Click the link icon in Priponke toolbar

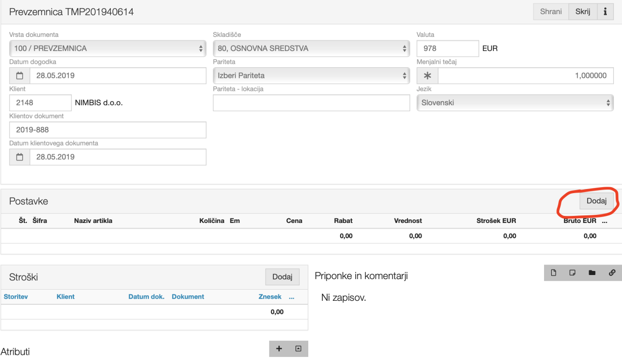point(611,273)
